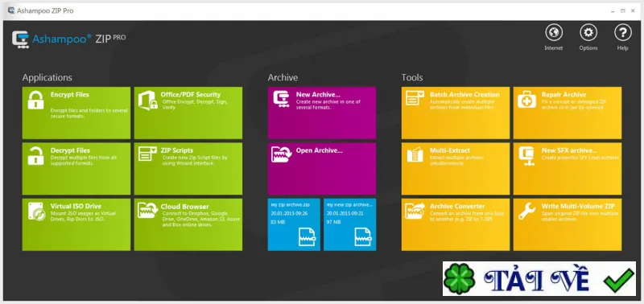Screen dimensions: 644x304
Task: Click the open padlock Decrypt Files icon
Action: pyautogui.click(x=35, y=156)
